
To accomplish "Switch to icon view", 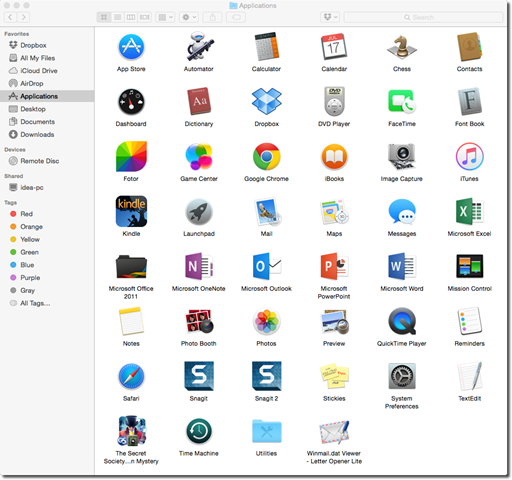I will tap(104, 17).
